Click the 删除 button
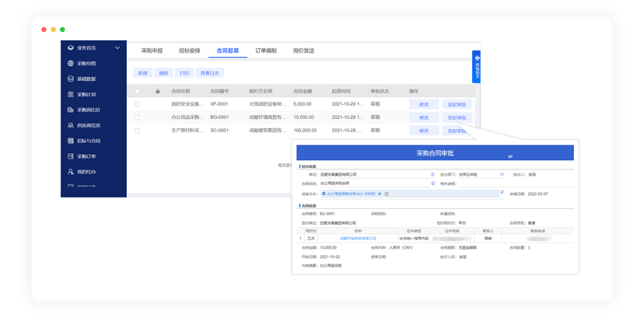Image resolution: width=644 pixels, height=321 pixels. click(x=163, y=73)
